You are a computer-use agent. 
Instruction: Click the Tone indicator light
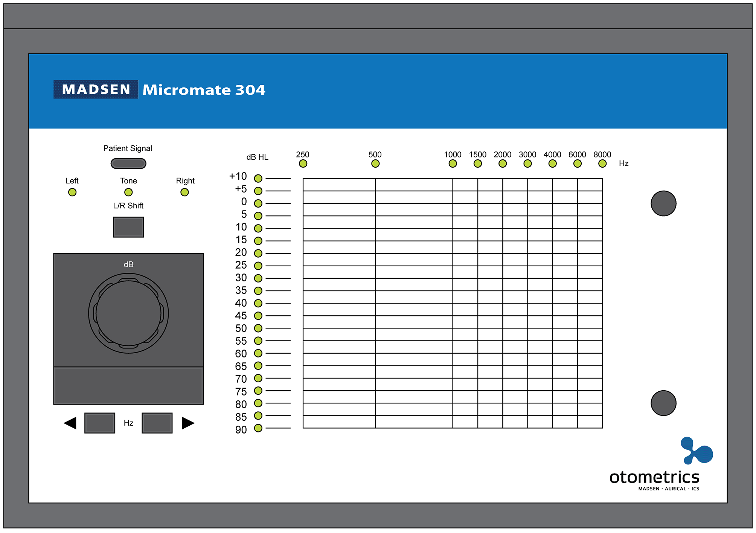click(x=128, y=192)
